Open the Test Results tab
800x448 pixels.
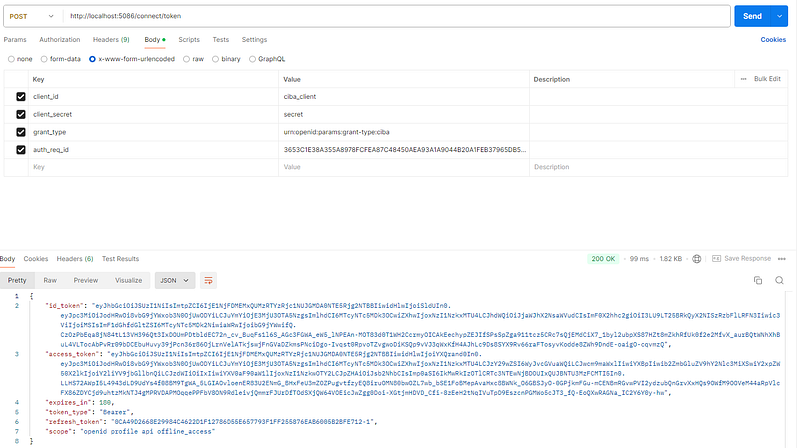120,259
